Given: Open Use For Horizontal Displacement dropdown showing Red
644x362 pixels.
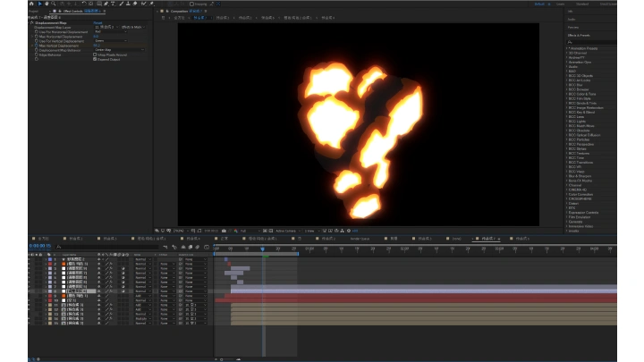Looking at the screenshot, I should coord(111,31).
